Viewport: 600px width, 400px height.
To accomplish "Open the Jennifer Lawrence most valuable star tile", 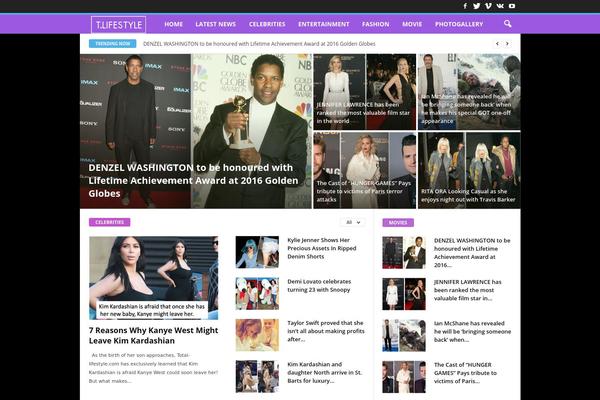I will click(364, 92).
